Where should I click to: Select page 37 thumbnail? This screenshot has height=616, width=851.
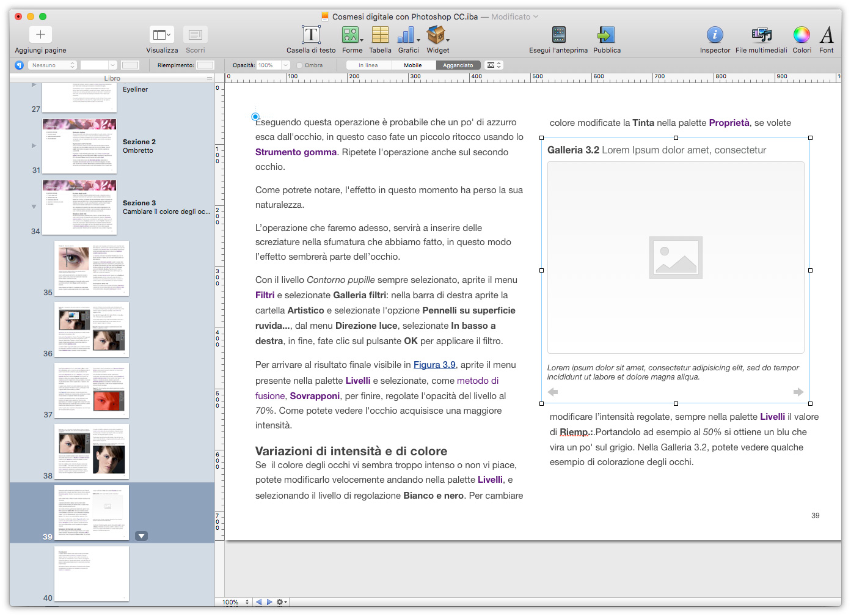point(92,391)
